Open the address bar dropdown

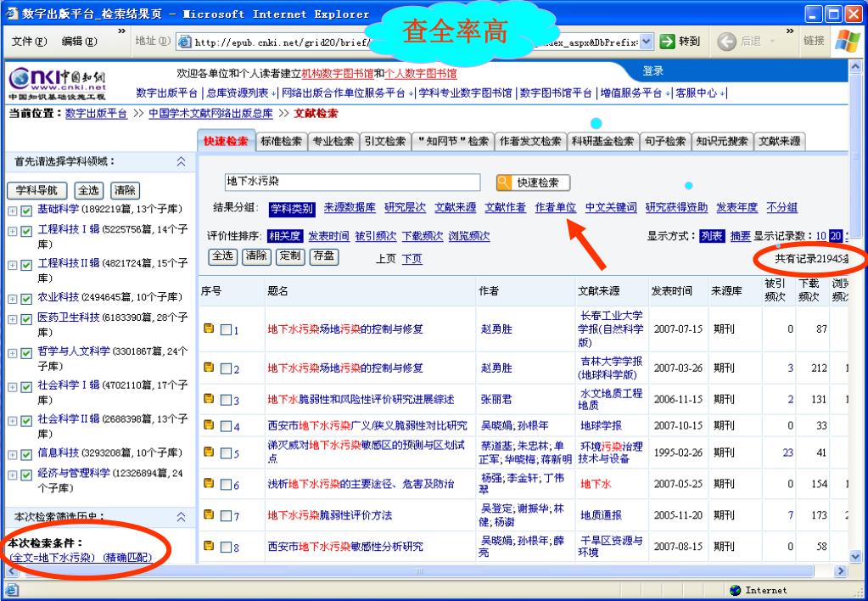[647, 42]
